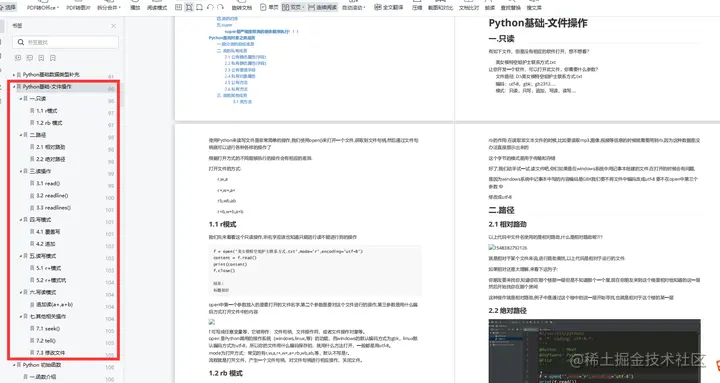This screenshot has height=383, width=720.
Task: Click TOC link 2.4 私有对象属性
Action: point(240,76)
